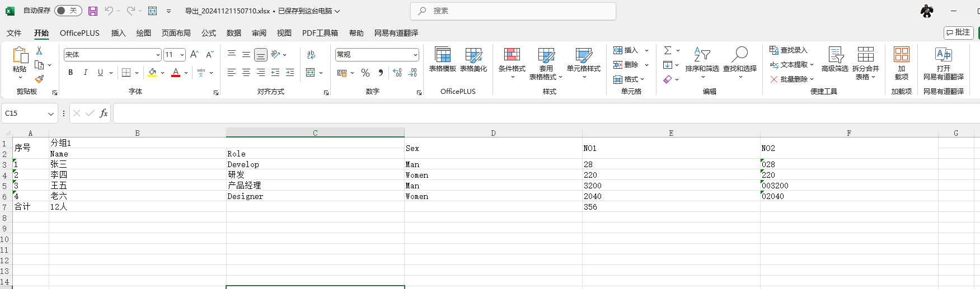
Task: Click the AutoSum sigma icon
Action: (x=667, y=50)
